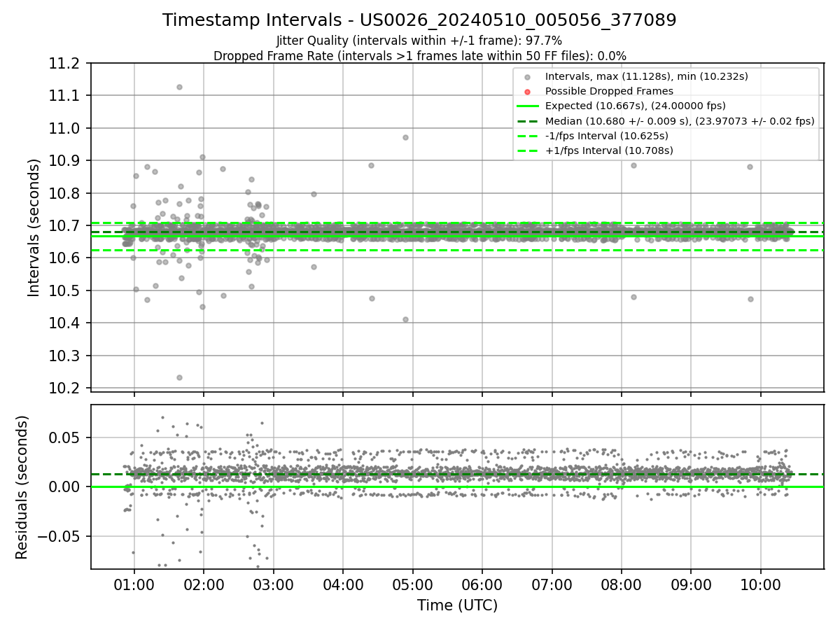Click the legend entry '+1/fps Interval (10.708s)'
The image size is (840, 630).
click(609, 150)
